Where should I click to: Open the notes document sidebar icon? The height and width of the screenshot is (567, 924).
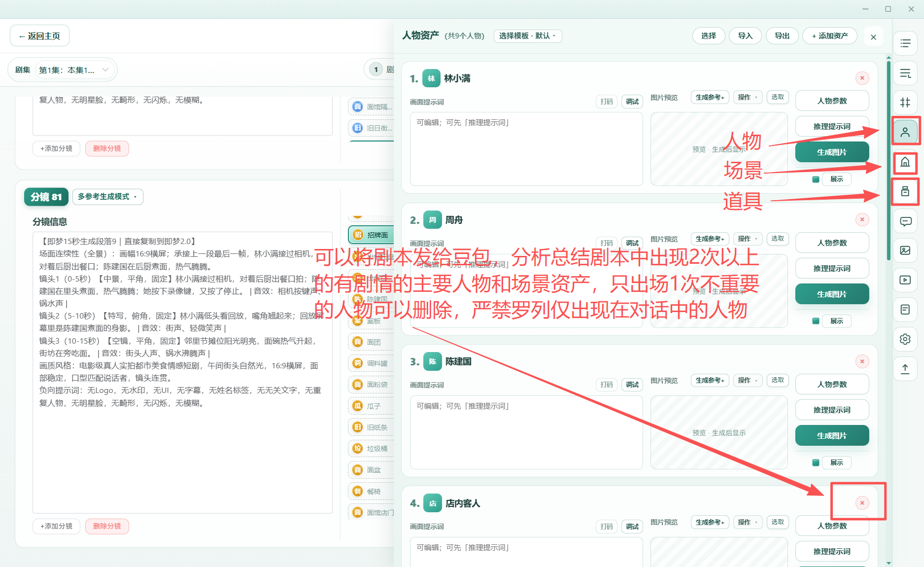coord(905,310)
